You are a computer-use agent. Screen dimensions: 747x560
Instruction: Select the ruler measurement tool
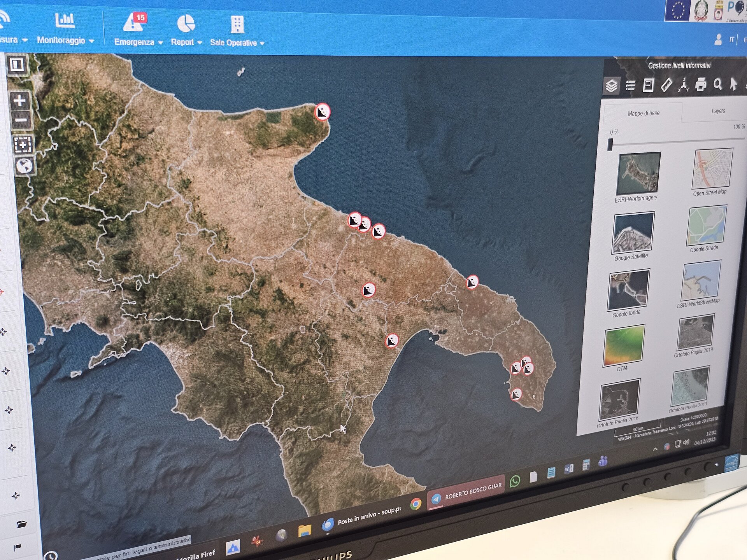666,85
